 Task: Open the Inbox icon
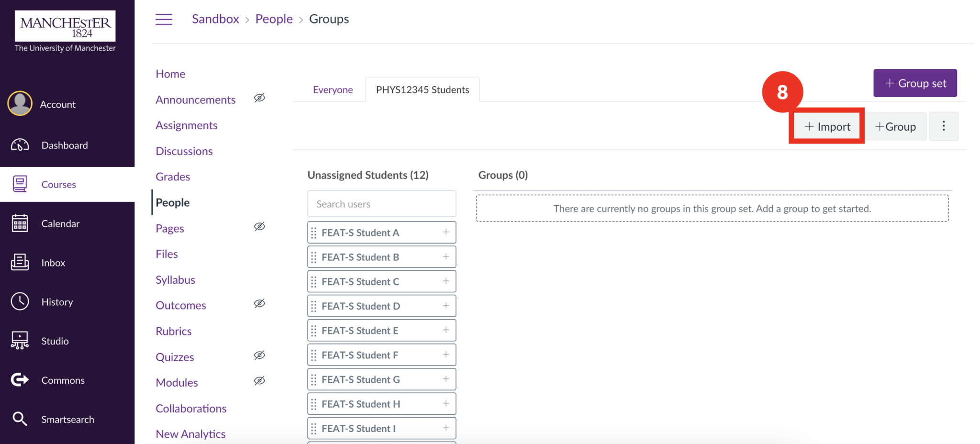pos(19,262)
